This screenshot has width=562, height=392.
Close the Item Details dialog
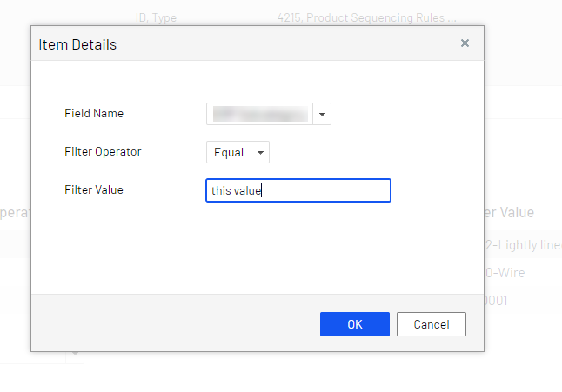coord(465,43)
